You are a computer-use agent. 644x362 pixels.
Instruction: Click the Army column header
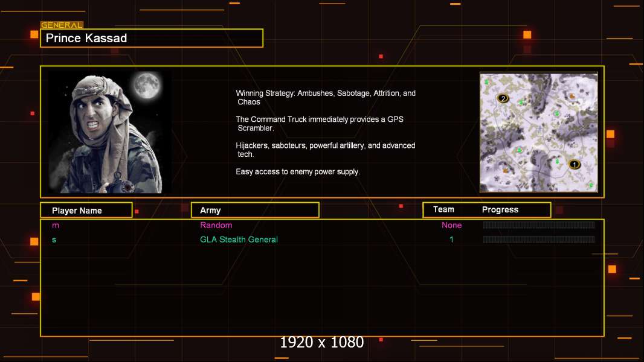click(x=255, y=211)
